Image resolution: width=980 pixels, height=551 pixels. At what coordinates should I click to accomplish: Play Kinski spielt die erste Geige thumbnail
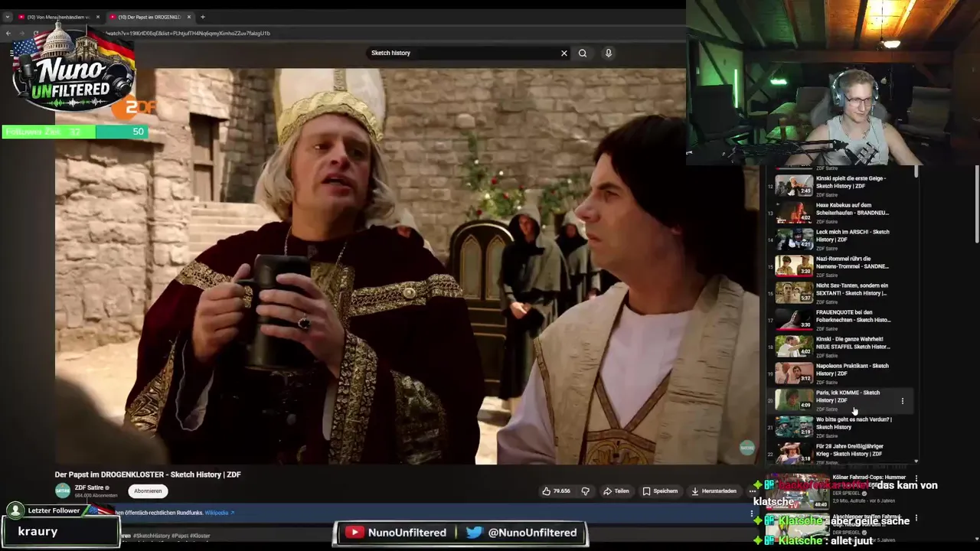(x=794, y=186)
